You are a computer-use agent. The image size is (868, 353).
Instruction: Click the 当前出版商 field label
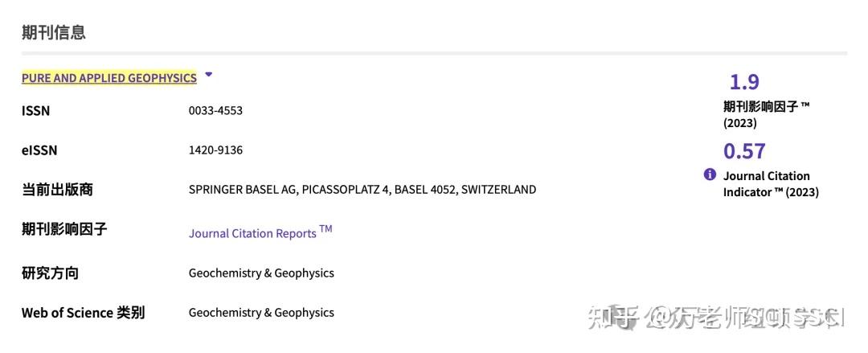pos(57,190)
